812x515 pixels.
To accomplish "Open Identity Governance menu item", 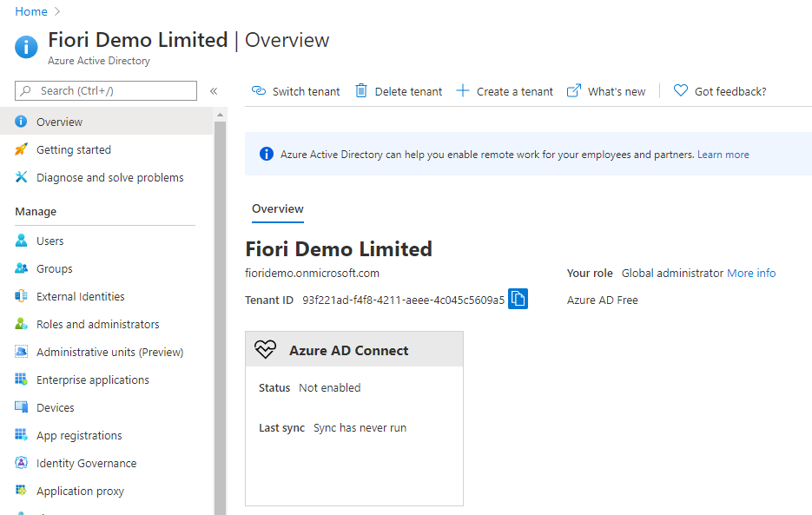I will (x=106, y=463).
